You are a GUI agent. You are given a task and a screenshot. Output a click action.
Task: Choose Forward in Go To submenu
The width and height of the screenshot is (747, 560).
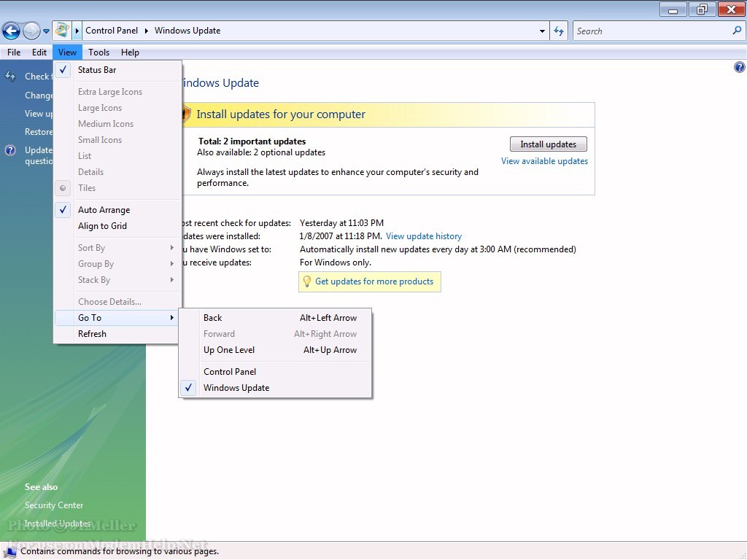pyautogui.click(x=275, y=334)
